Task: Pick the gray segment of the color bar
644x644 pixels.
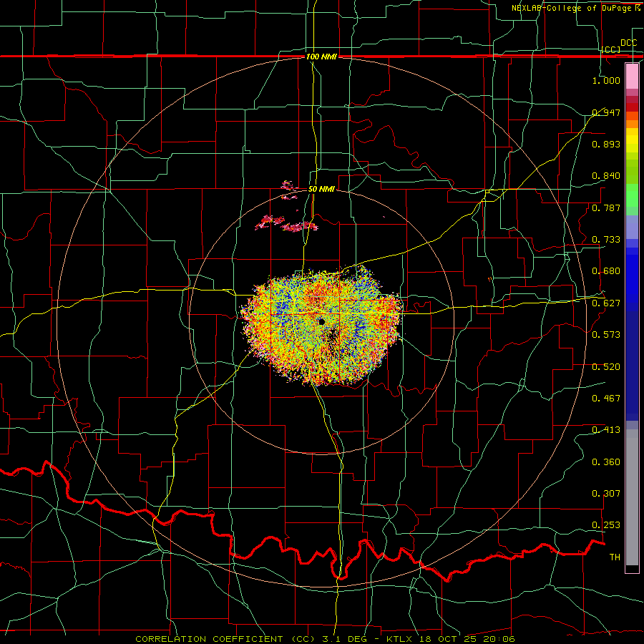Action: [x=632, y=497]
